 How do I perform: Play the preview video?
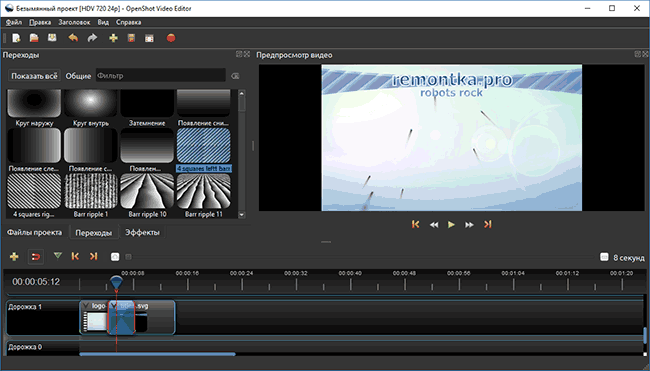click(x=451, y=225)
